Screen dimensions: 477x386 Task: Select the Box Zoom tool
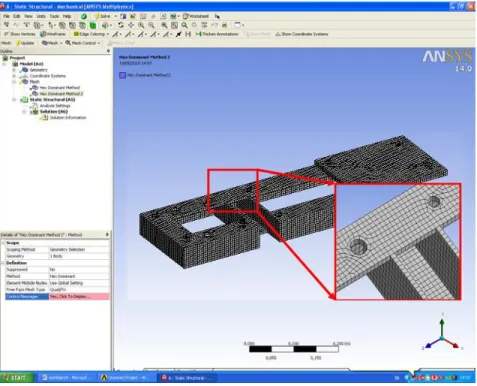pyautogui.click(x=151, y=25)
